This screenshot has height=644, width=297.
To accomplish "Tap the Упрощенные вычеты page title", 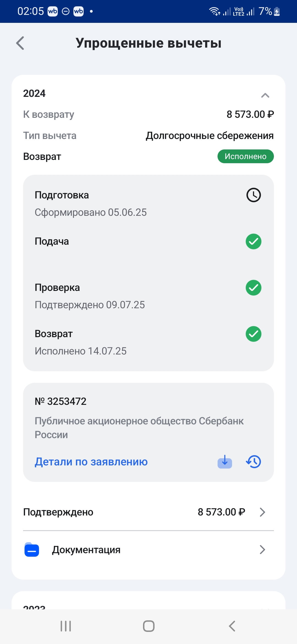I will coord(148,43).
